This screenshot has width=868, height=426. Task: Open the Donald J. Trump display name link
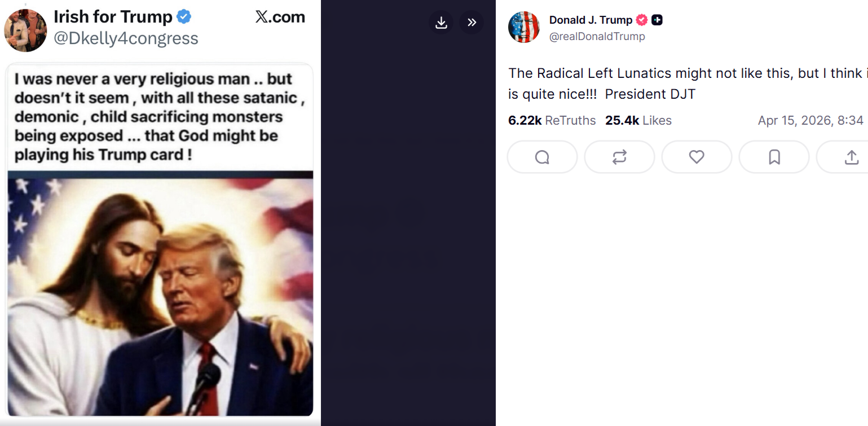591,20
